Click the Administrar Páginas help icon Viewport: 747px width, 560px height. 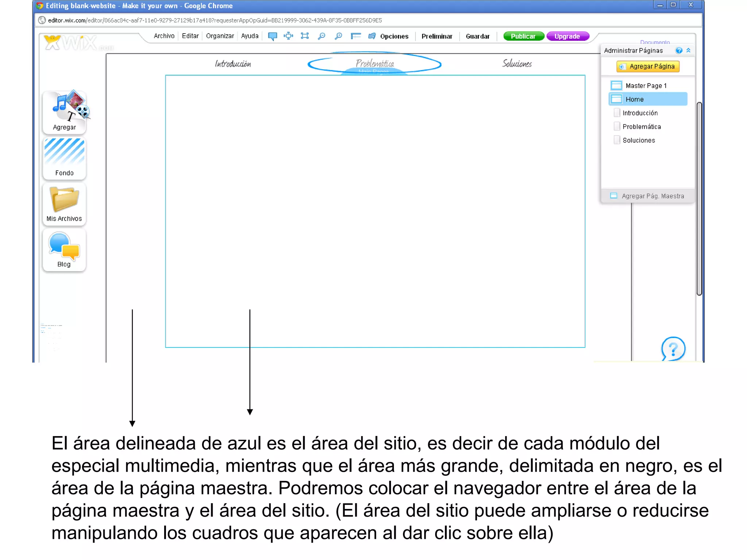click(679, 50)
